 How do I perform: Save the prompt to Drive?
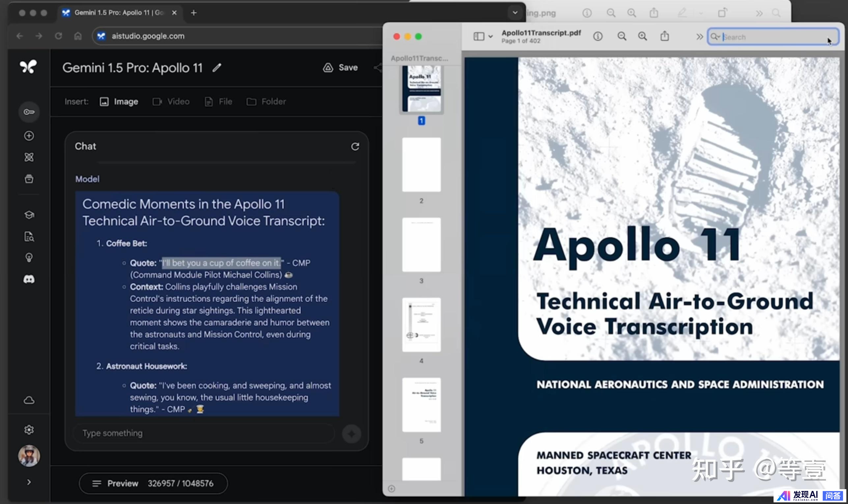click(x=340, y=68)
